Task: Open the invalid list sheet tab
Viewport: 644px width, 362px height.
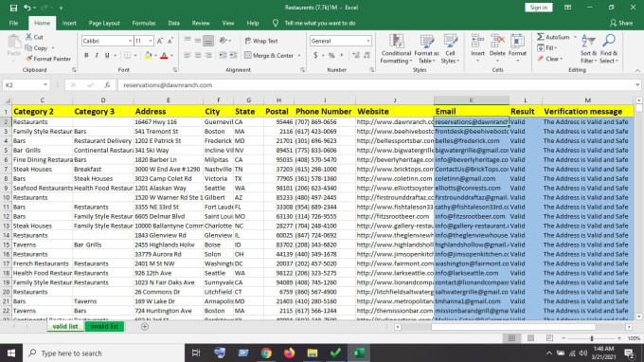Action: 104,327
